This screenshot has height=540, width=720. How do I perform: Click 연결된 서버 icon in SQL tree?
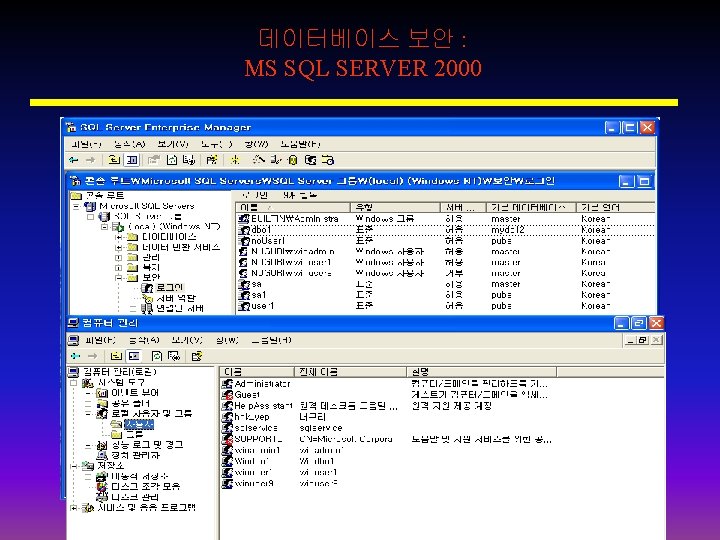click(x=147, y=308)
